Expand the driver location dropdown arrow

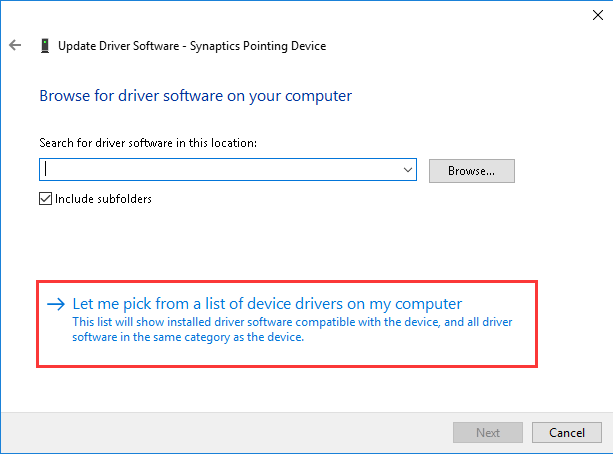click(x=408, y=170)
